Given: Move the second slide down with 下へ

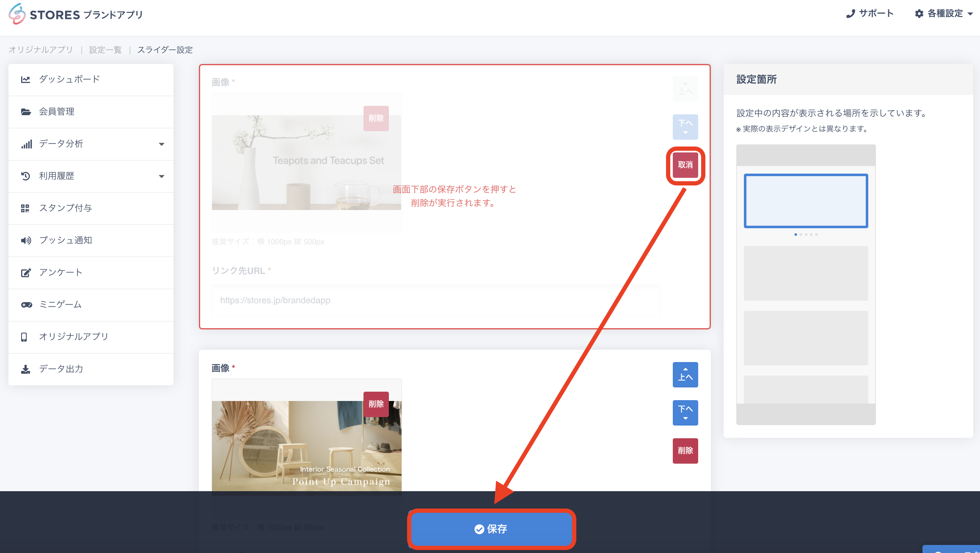Looking at the screenshot, I should click(685, 413).
